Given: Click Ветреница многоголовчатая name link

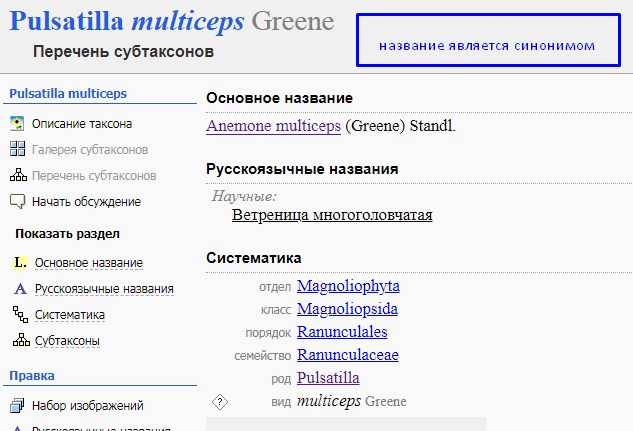Looking at the screenshot, I should [x=332, y=214].
